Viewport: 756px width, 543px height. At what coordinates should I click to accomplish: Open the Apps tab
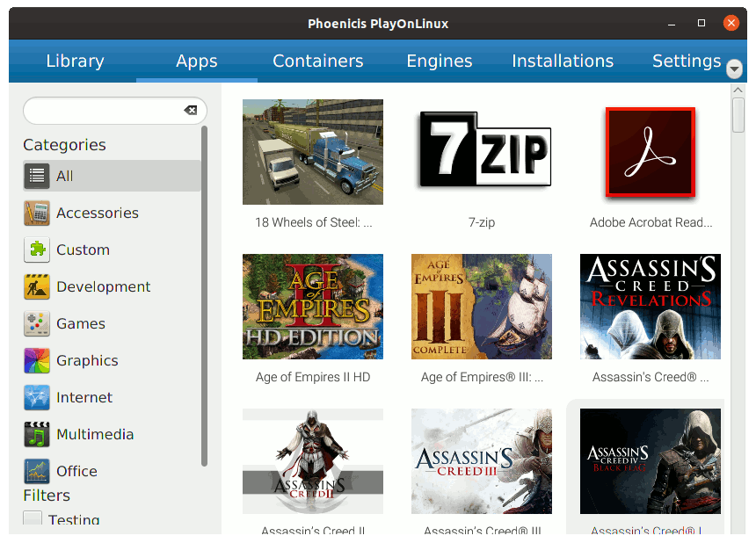[x=197, y=61]
